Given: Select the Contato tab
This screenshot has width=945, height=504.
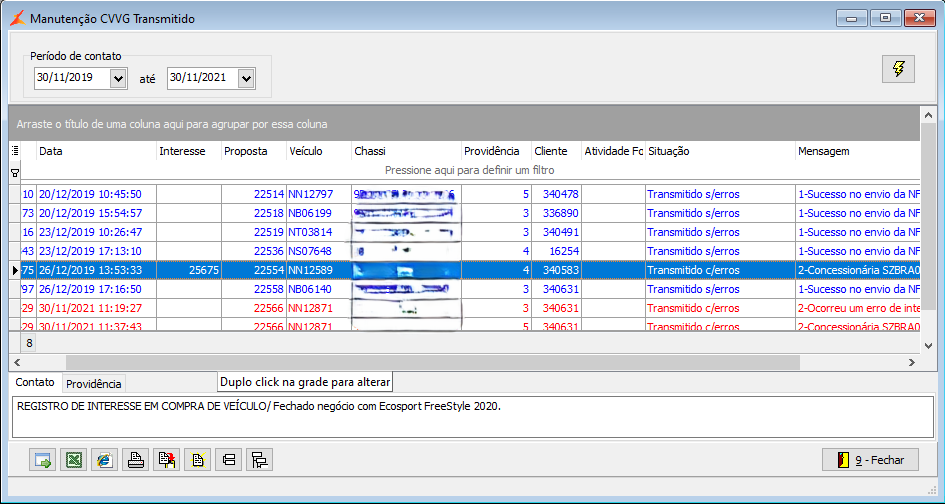Looking at the screenshot, I should coord(35,383).
